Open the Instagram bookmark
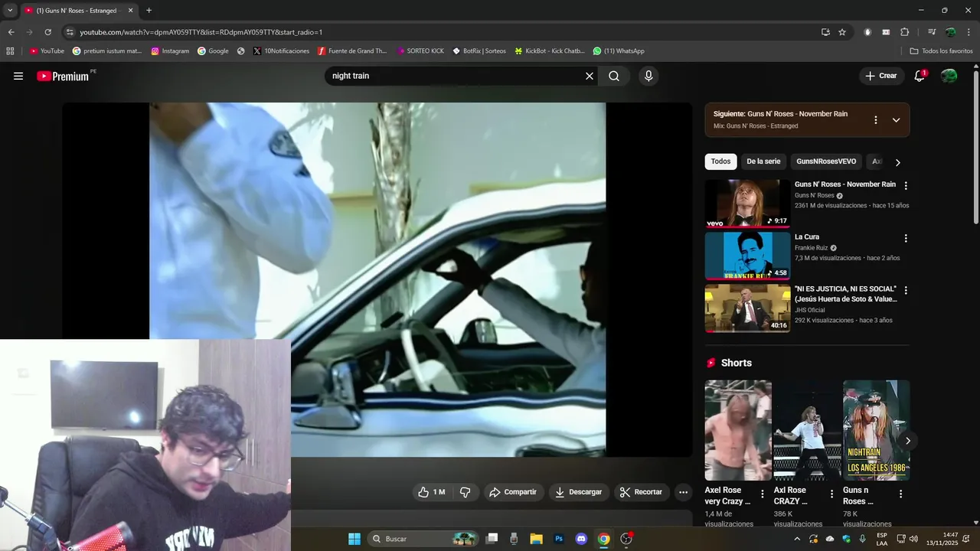Image resolution: width=980 pixels, height=551 pixels. click(170, 51)
